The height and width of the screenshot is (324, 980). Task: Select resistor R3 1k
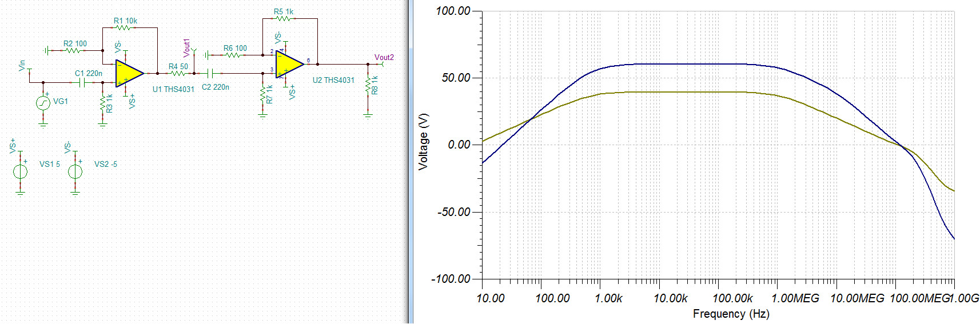click(x=103, y=103)
